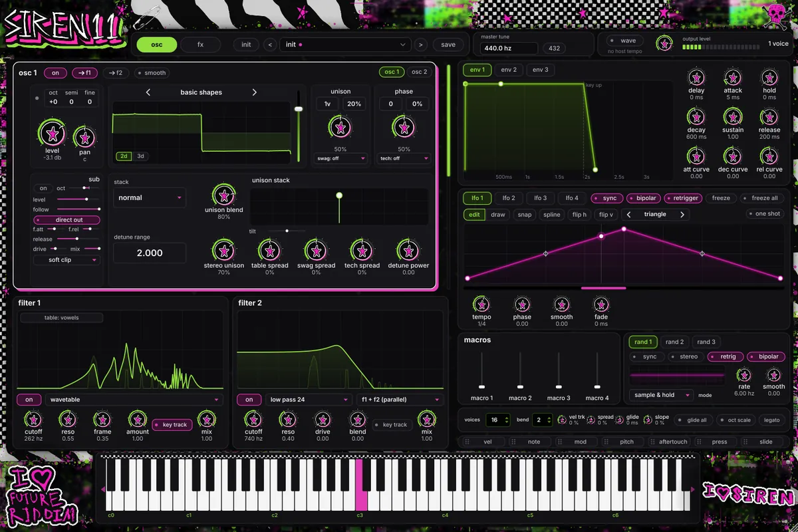The height and width of the screenshot is (532, 798).
Task: Toggle the smooth option in osc 1
Action: (x=151, y=73)
